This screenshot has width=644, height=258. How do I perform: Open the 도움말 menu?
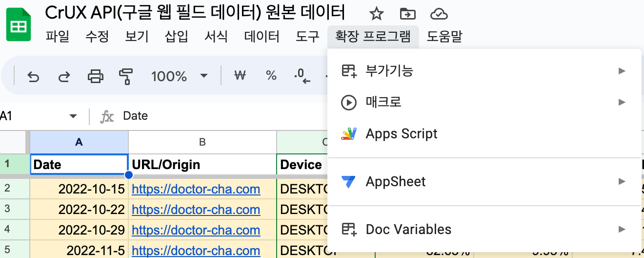pos(444,36)
